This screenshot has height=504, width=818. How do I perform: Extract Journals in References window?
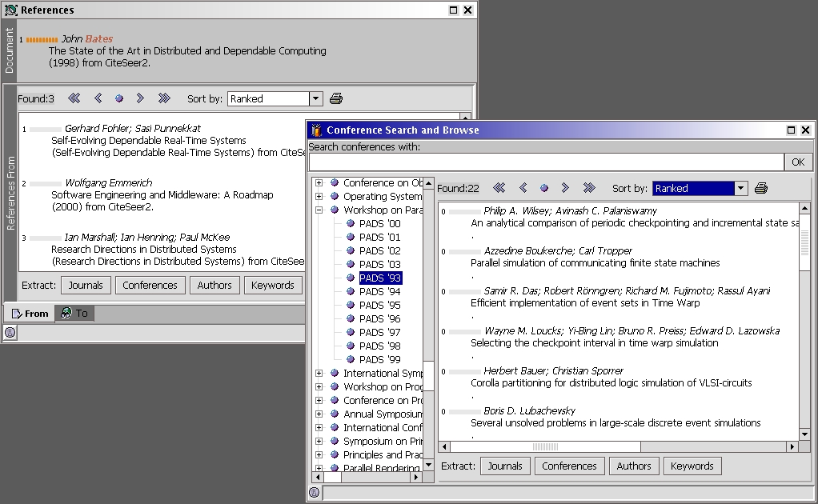pyautogui.click(x=86, y=285)
